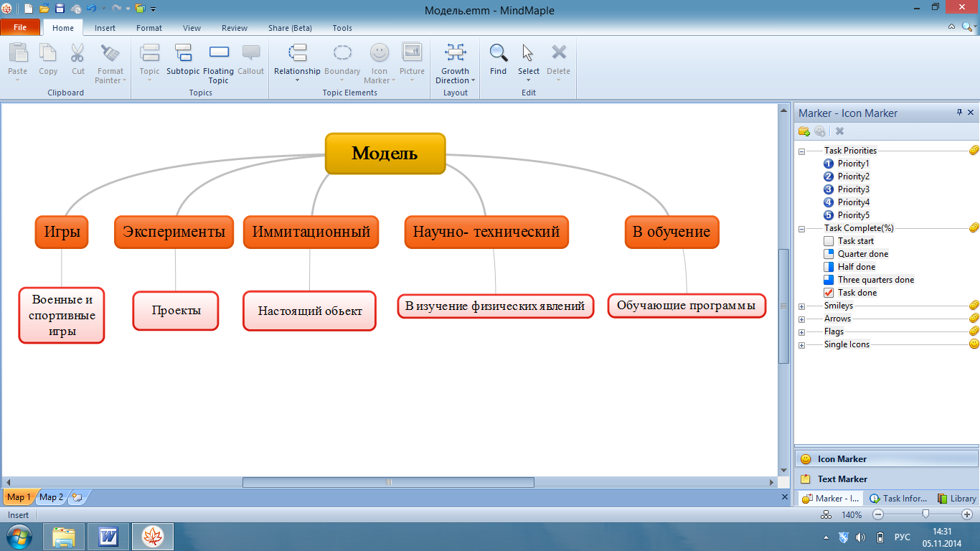Open the Library bottom tab
This screenshot has width=980, height=551.
point(956,499)
